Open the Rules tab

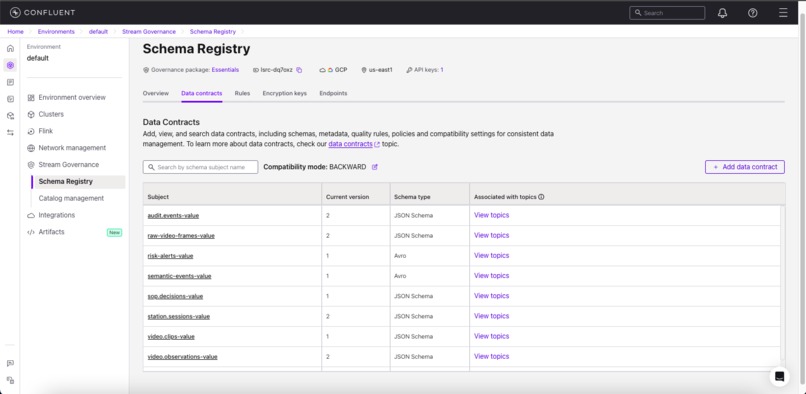point(242,93)
